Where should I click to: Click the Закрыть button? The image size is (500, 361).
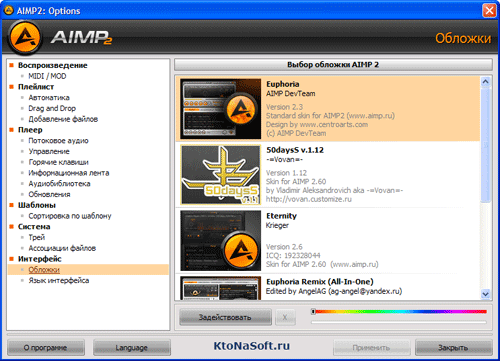tap(453, 348)
